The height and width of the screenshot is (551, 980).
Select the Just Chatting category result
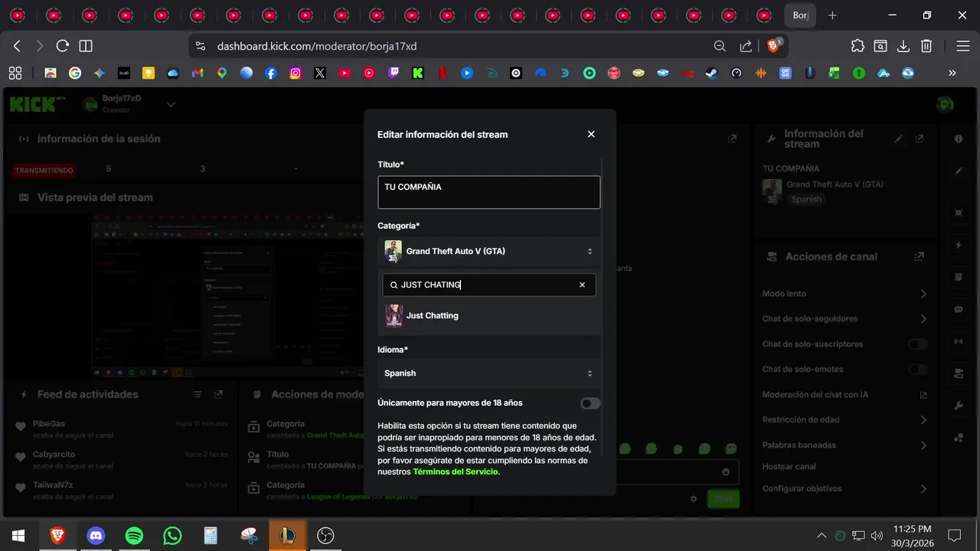(x=489, y=315)
